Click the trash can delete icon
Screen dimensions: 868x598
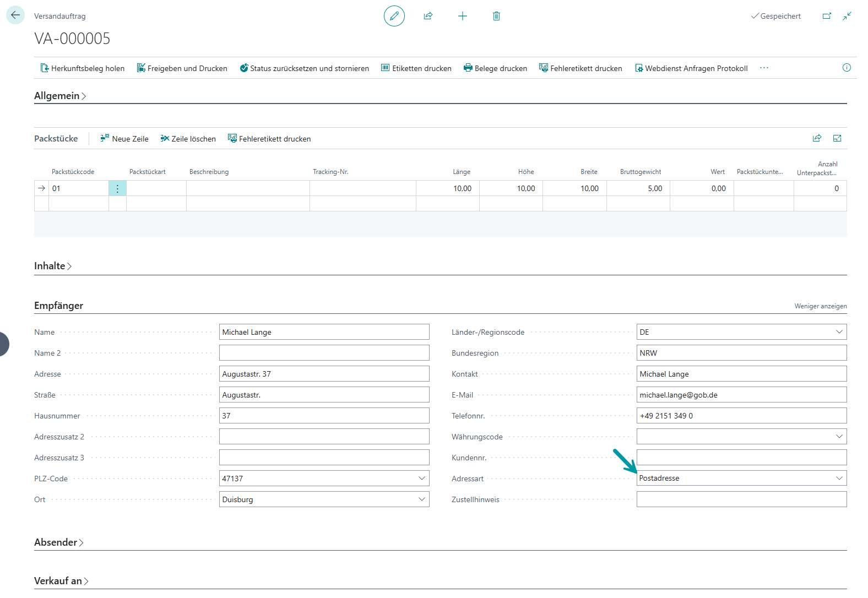tap(496, 16)
